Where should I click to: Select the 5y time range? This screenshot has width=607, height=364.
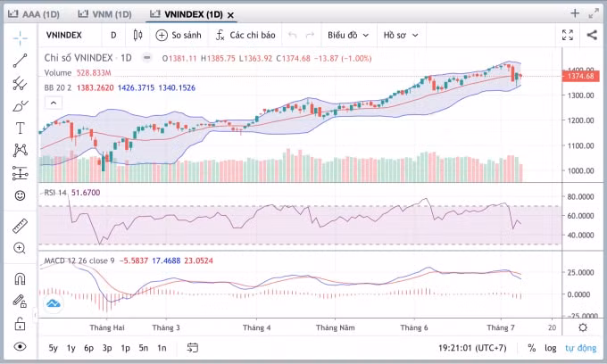53,348
